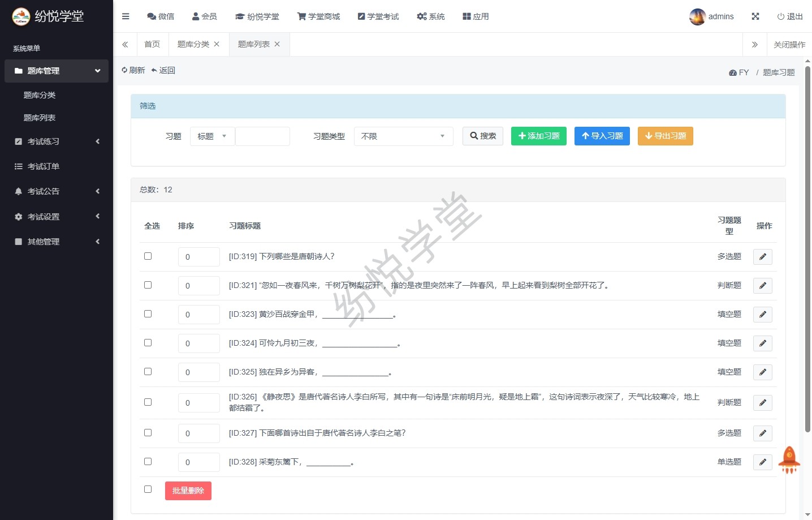This screenshot has height=520, width=812.
Task: Switch to the 题库分类 tab
Action: pyautogui.click(x=193, y=44)
